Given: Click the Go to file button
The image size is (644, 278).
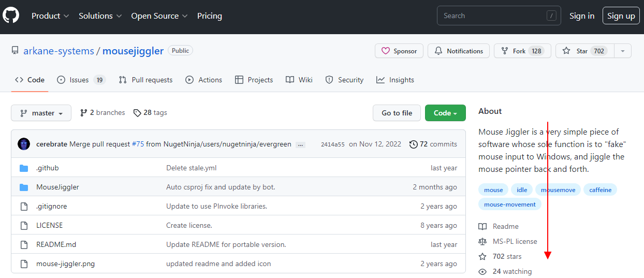Looking at the screenshot, I should click(x=397, y=113).
